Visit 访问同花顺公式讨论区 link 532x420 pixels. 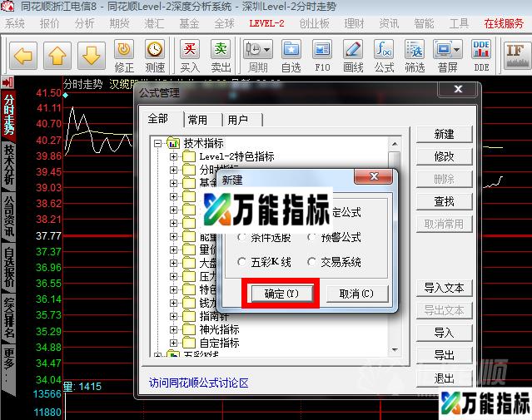coord(199,383)
